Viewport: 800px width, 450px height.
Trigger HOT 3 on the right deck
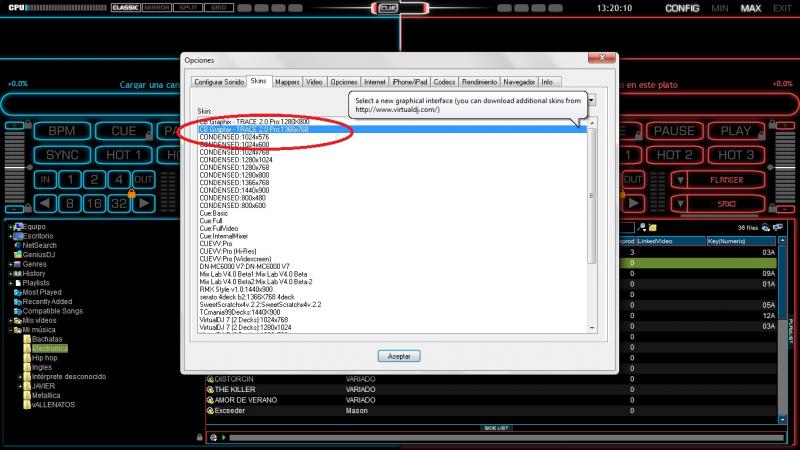coord(736,155)
